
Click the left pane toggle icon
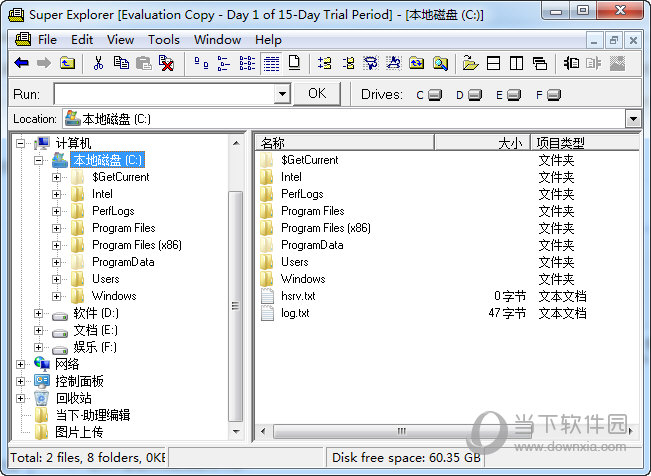[x=571, y=63]
